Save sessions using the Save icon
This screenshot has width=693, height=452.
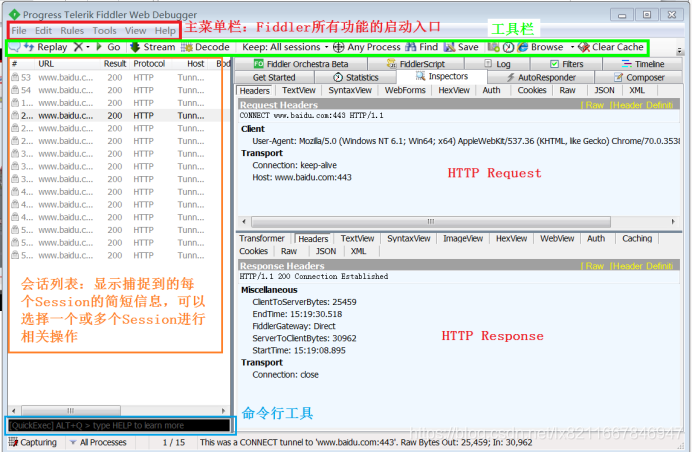point(461,47)
